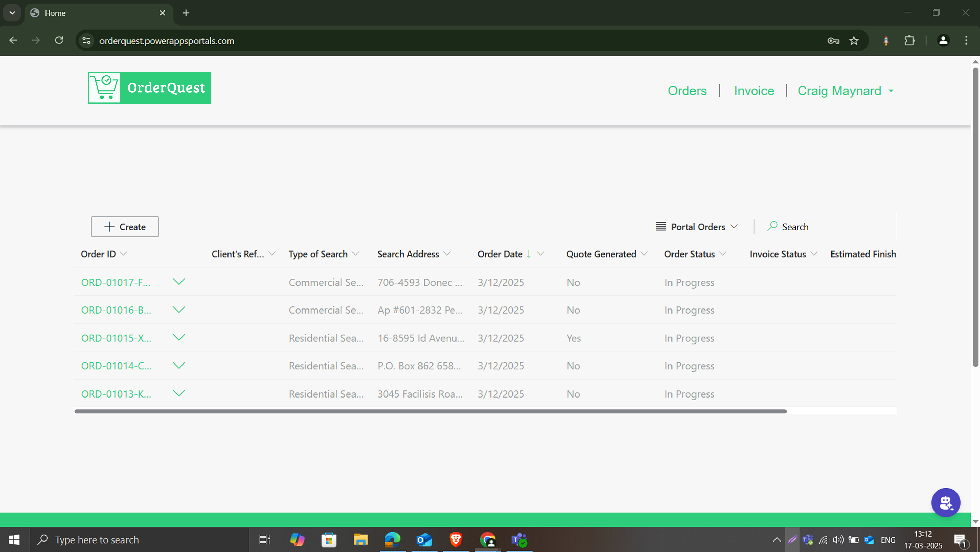Click the taskbar search box

(x=139, y=539)
